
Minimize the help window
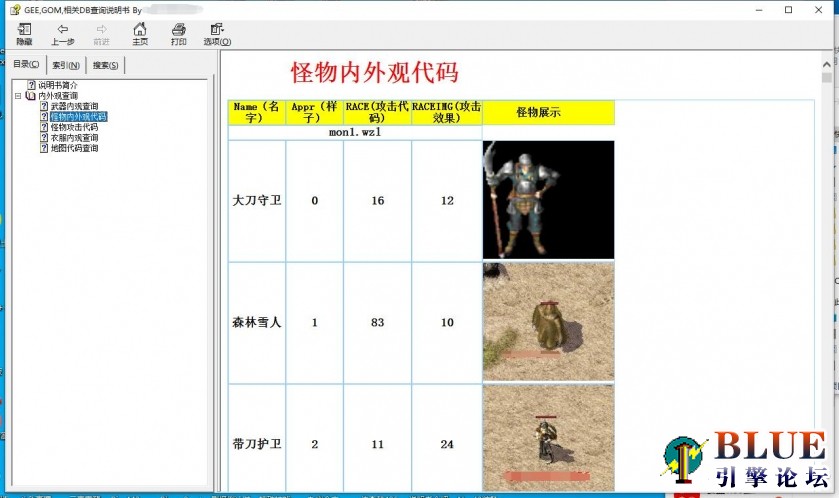(x=759, y=10)
